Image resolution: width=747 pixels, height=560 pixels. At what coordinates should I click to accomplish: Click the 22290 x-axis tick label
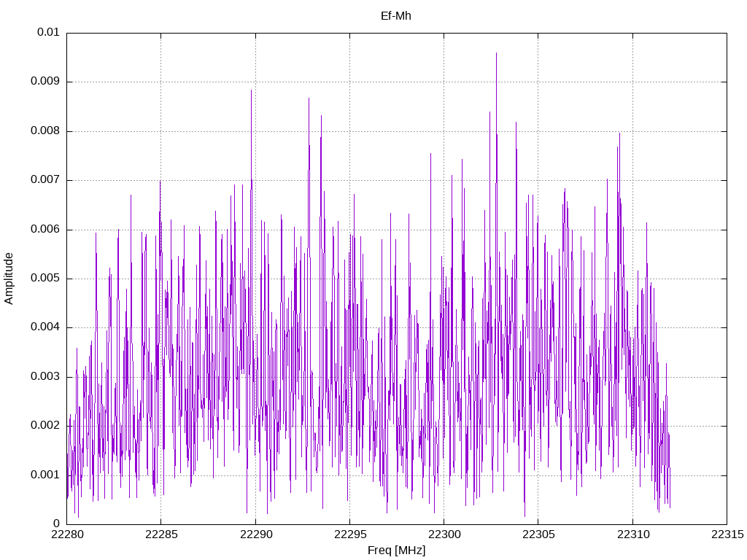256,534
